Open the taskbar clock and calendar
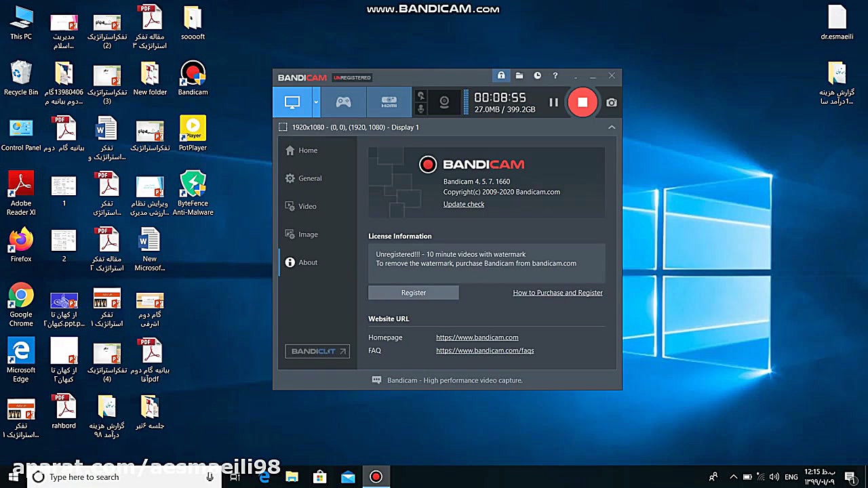 pyautogui.click(x=820, y=477)
